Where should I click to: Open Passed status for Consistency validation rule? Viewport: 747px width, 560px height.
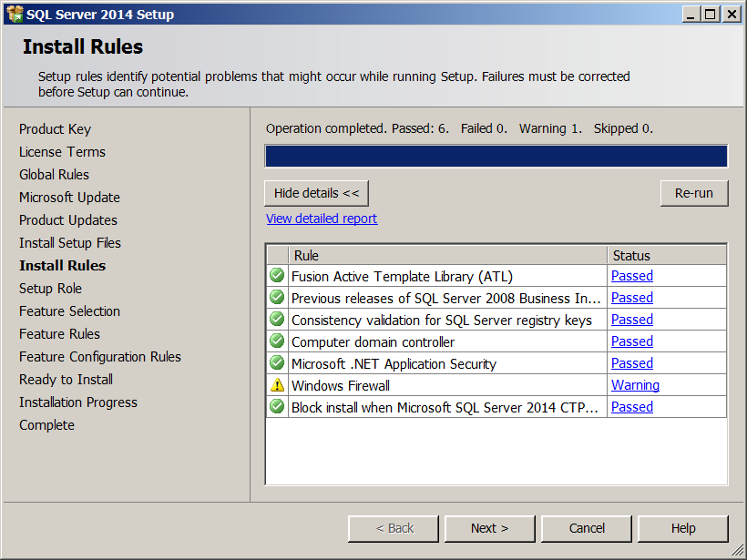pos(631,320)
